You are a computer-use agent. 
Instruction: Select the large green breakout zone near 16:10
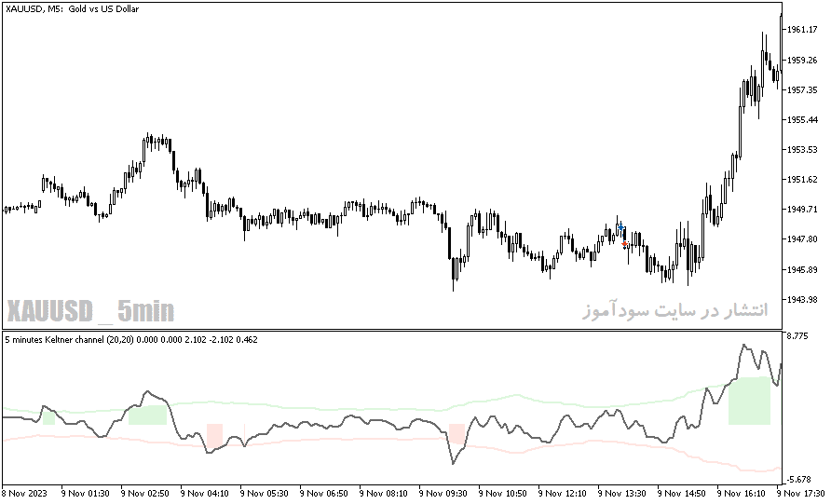(x=749, y=401)
